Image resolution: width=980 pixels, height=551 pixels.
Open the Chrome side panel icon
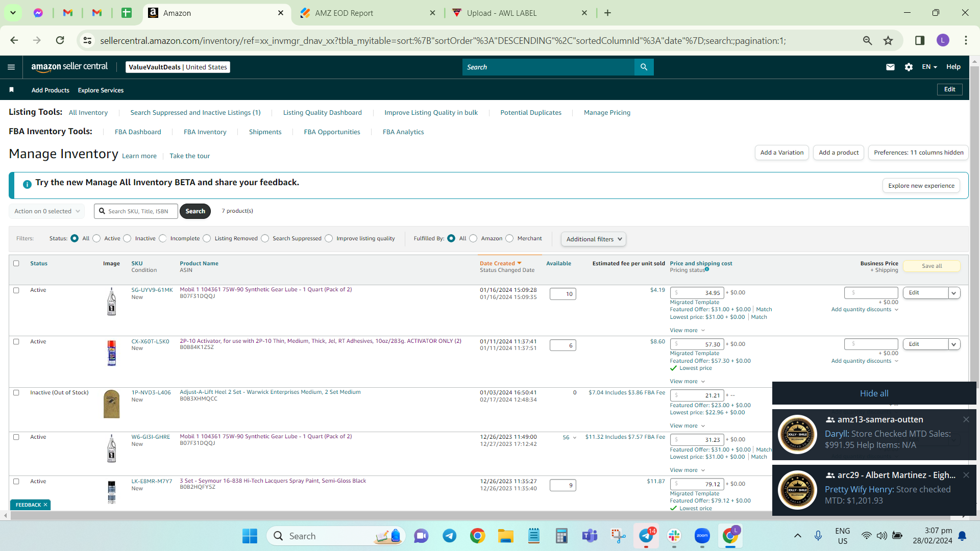point(920,40)
